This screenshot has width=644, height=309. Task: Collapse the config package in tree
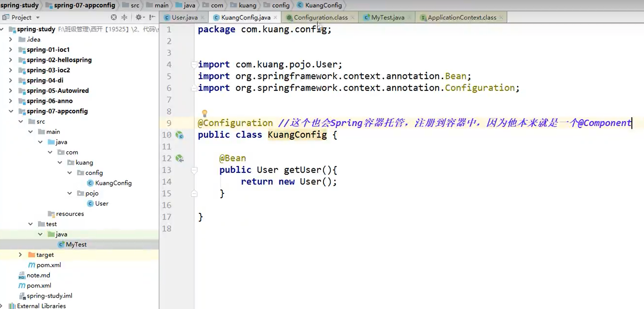point(70,172)
